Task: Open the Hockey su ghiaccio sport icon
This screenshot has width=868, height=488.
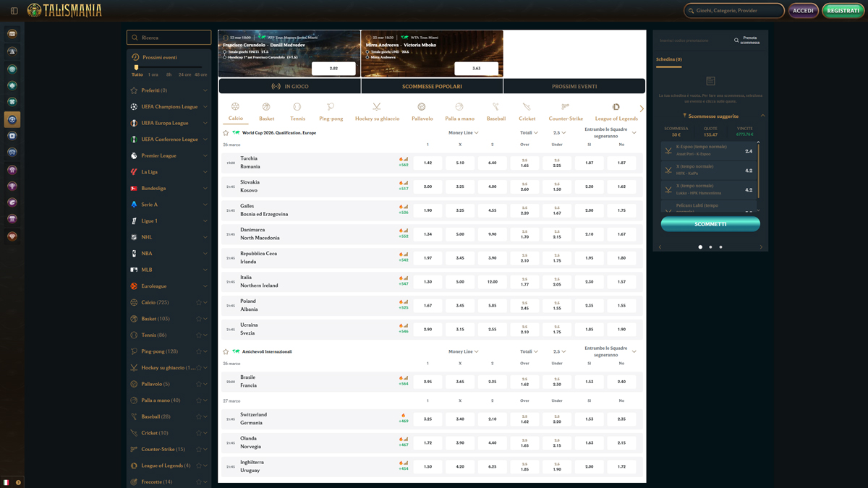Action: (x=377, y=107)
